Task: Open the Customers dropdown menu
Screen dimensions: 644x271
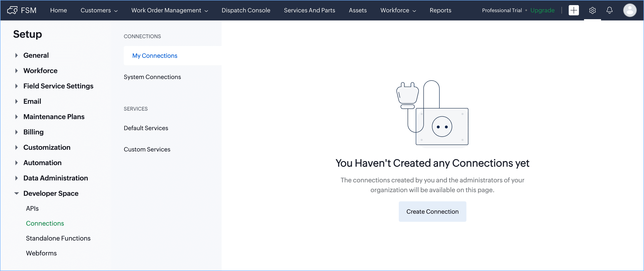Action: [99, 10]
